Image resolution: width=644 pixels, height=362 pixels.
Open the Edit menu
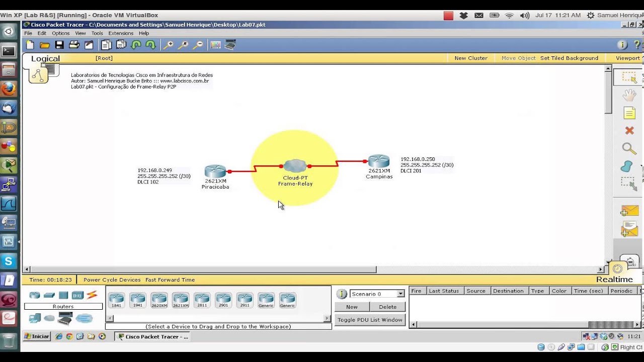[42, 33]
